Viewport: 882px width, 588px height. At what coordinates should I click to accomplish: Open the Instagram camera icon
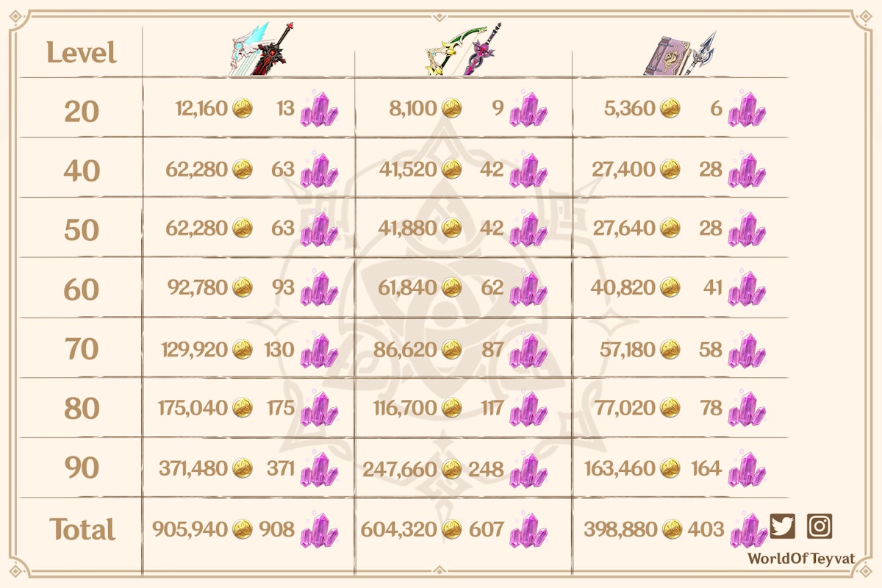coord(820,526)
